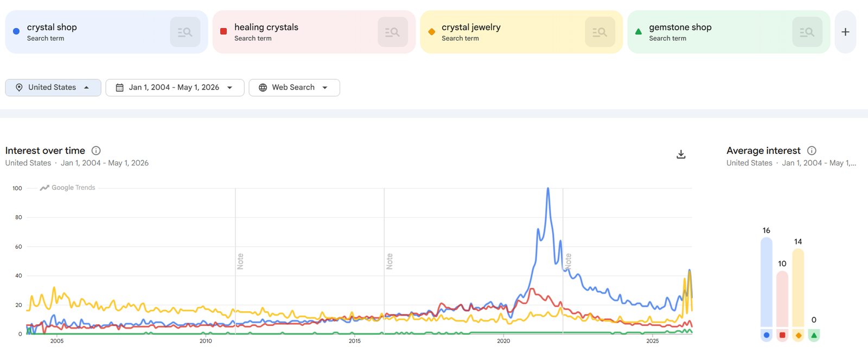This screenshot has height=360, width=868.
Task: Open search explorer for gemstone shop term
Action: 807,32
